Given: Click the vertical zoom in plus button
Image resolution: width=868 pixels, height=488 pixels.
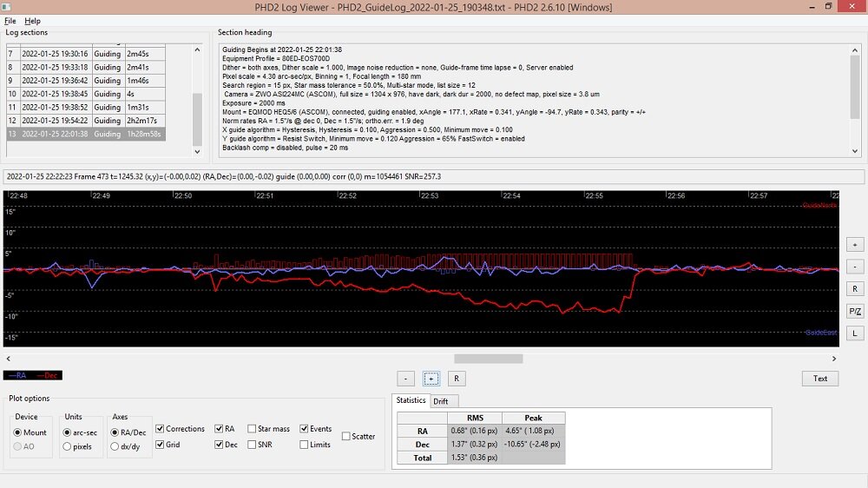Looking at the screenshot, I should 855,244.
